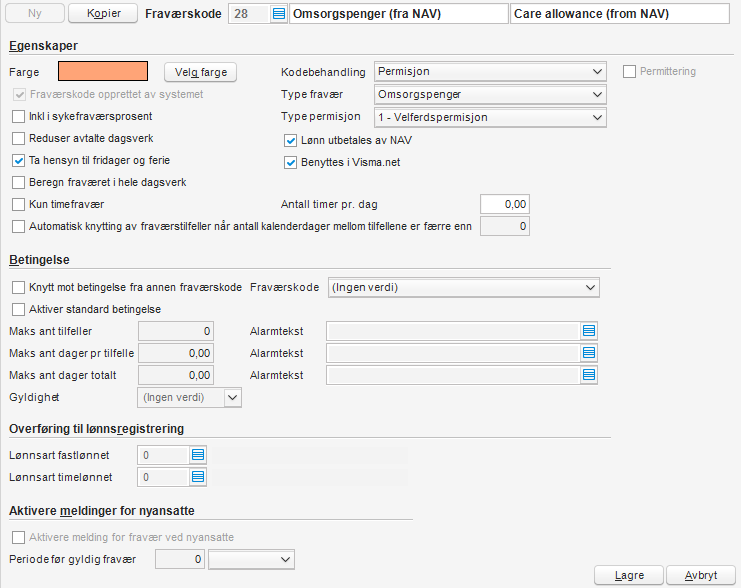Open lookup for Maks ant dager pr tilfelle Alarmtekst
This screenshot has width=741, height=588.
[589, 353]
